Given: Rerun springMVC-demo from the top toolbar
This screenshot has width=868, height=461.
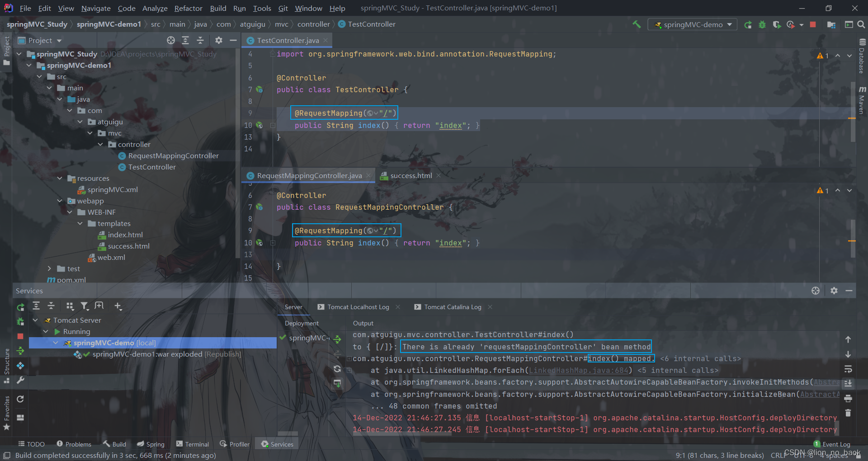Looking at the screenshot, I should (x=748, y=24).
